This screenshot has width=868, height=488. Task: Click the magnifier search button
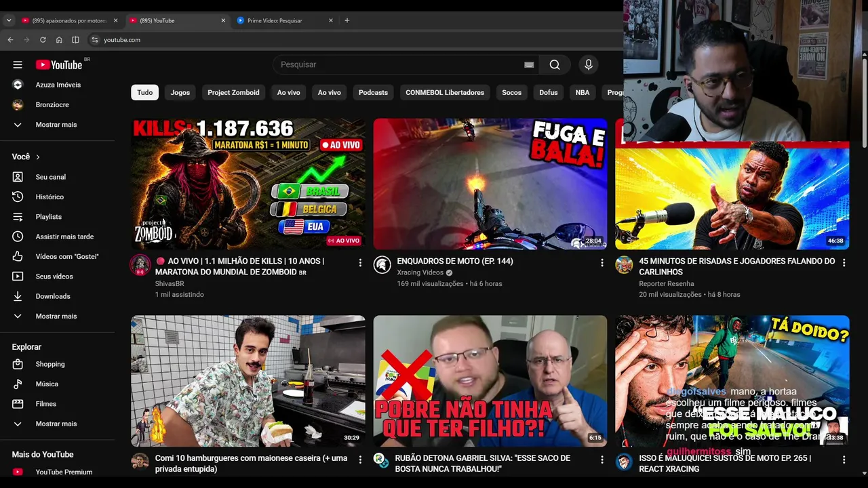555,64
